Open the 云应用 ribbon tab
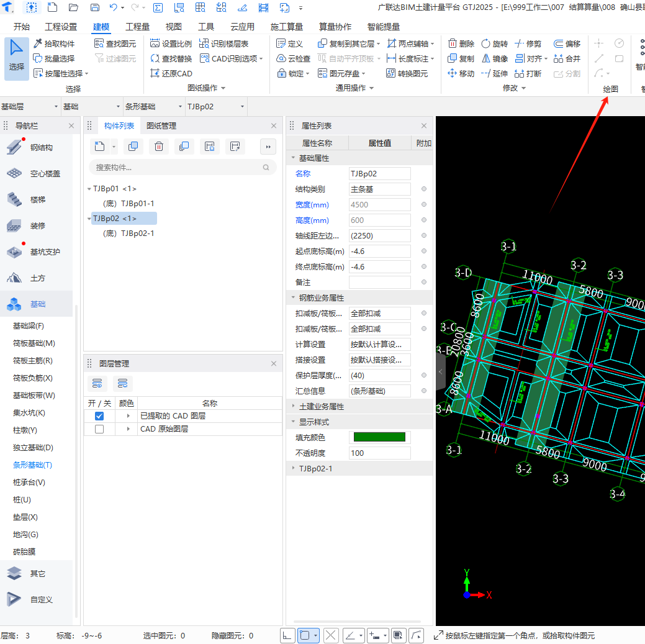645x644 pixels. point(242,27)
